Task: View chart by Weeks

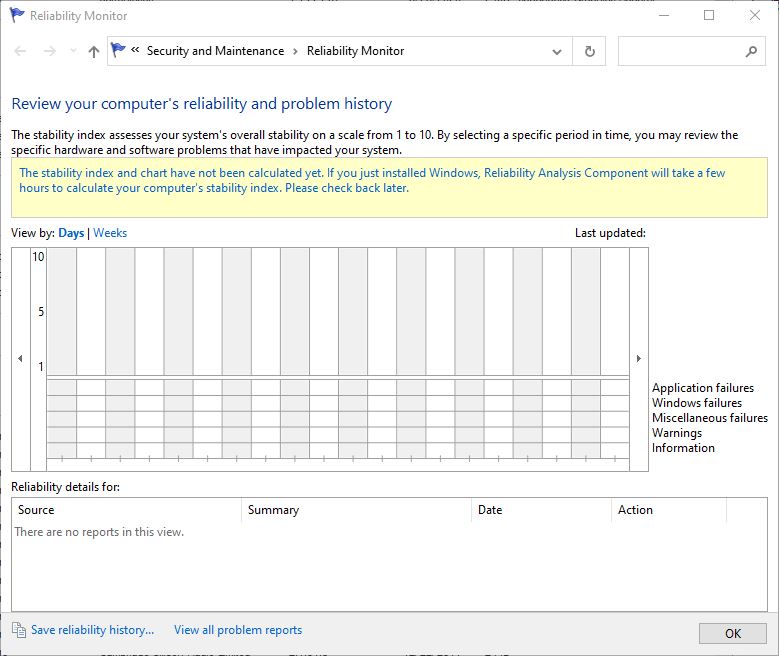Action: tap(110, 233)
